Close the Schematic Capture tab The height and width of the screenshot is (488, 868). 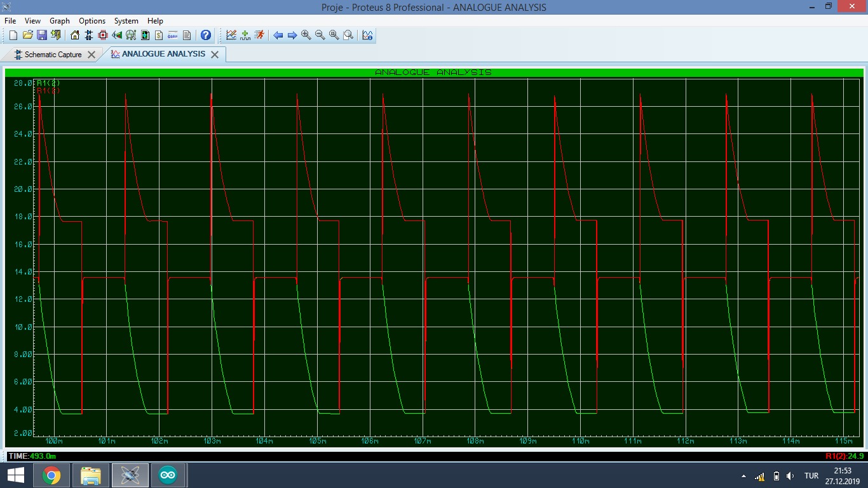click(92, 55)
